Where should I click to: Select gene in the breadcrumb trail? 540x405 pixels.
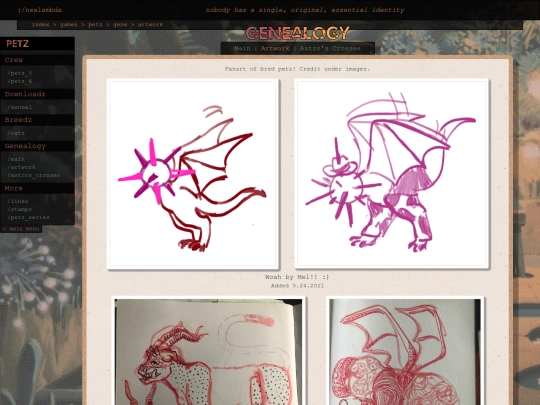pyautogui.click(x=120, y=24)
